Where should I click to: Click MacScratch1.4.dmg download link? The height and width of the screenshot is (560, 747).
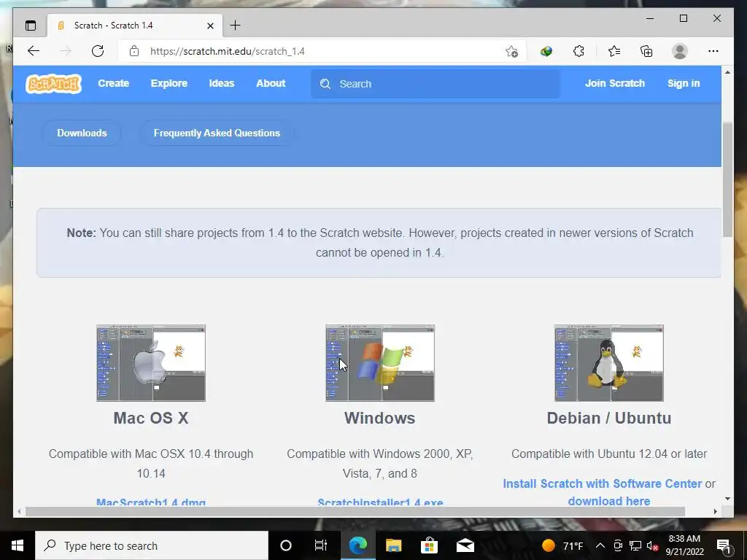[151, 502]
